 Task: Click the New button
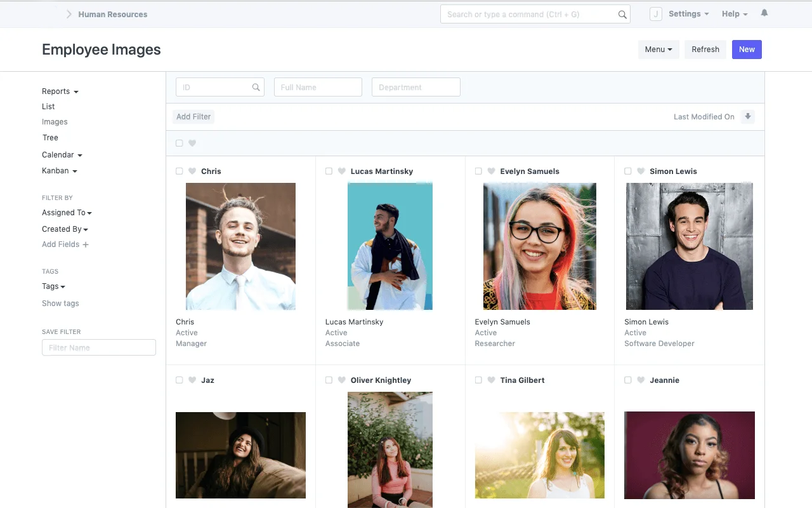747,49
